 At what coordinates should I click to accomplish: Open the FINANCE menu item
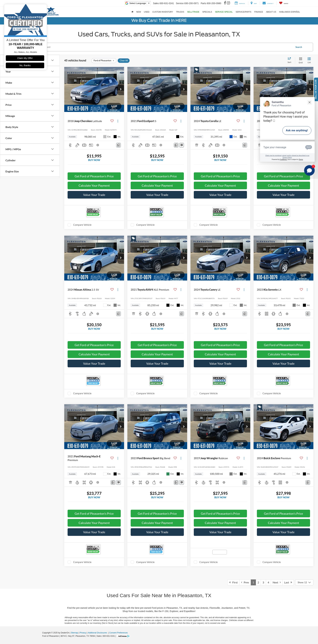pos(259,12)
